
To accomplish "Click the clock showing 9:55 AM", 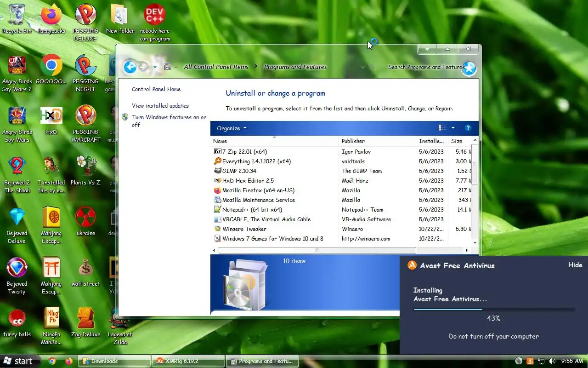I will pos(572,361).
